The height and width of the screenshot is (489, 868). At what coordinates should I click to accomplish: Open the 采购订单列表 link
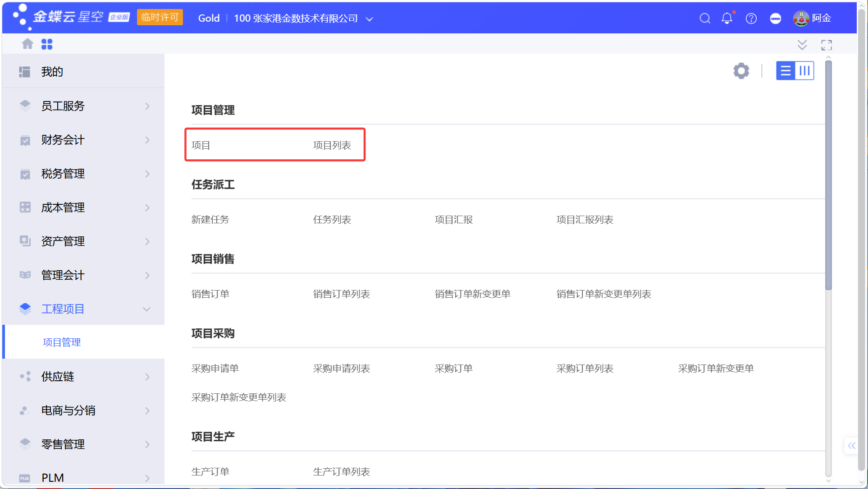(585, 369)
